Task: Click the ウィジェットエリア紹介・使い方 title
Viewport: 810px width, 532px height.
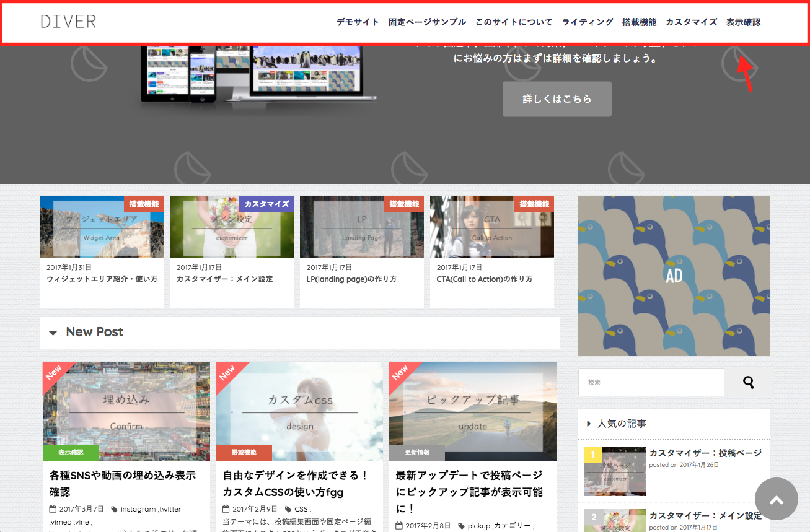Action: pos(102,279)
